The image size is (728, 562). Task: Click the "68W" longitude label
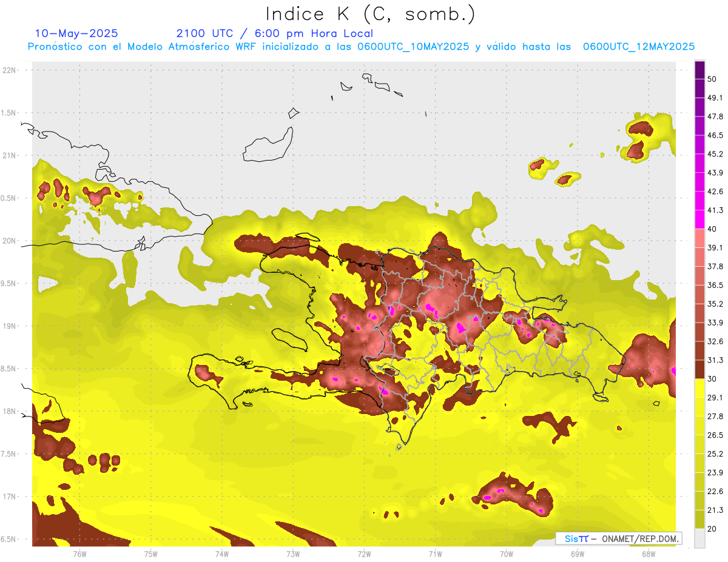click(x=648, y=554)
